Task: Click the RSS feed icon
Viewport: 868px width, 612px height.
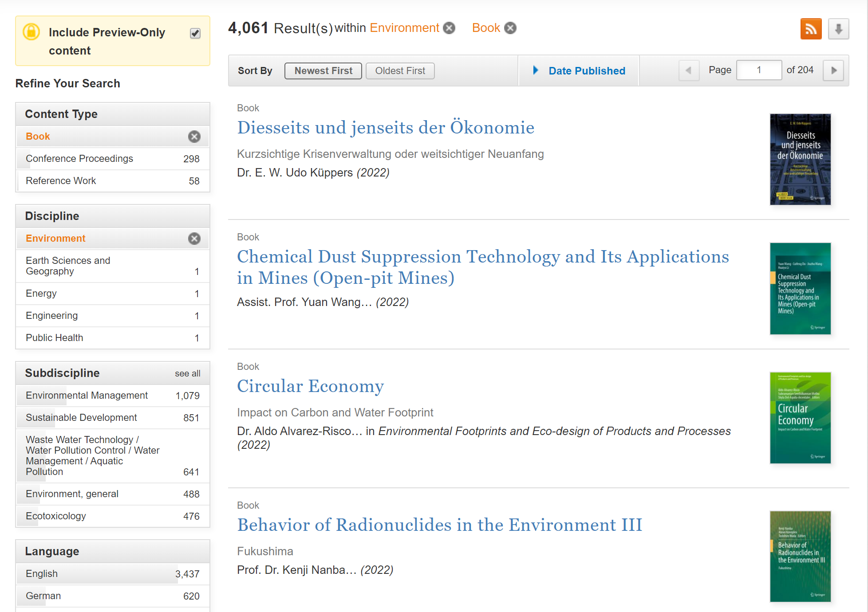Action: (x=811, y=29)
